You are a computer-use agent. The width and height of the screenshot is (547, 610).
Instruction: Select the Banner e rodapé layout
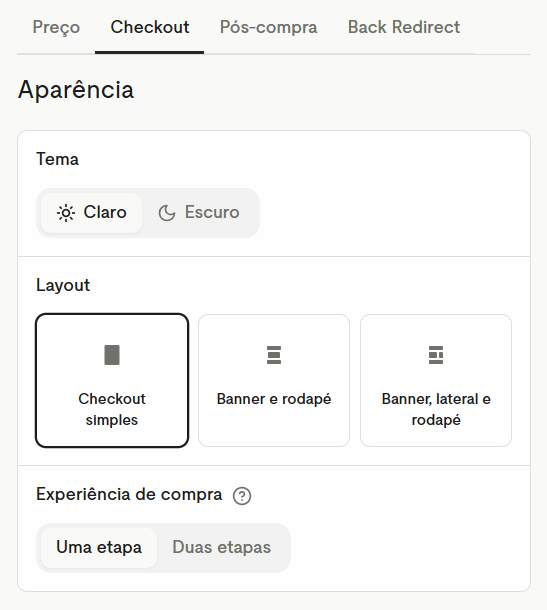point(274,380)
